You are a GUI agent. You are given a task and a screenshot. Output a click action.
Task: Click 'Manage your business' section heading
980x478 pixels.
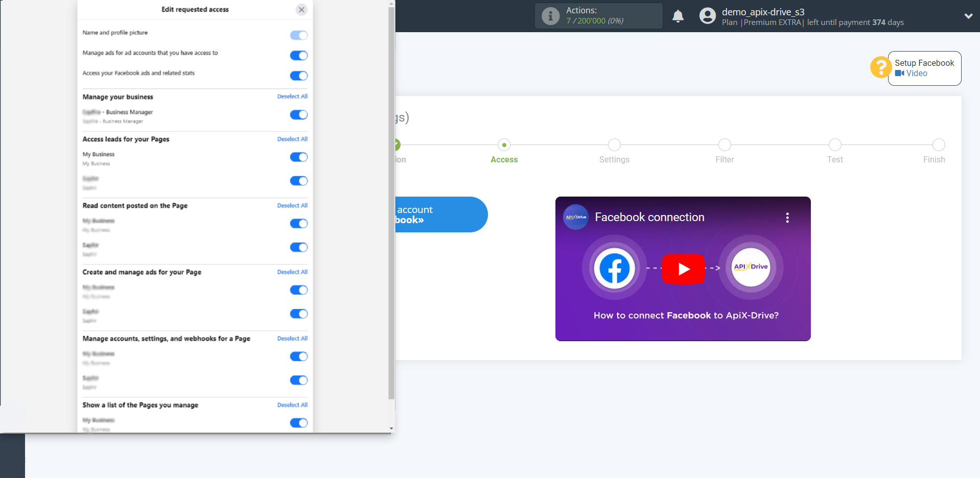point(118,97)
